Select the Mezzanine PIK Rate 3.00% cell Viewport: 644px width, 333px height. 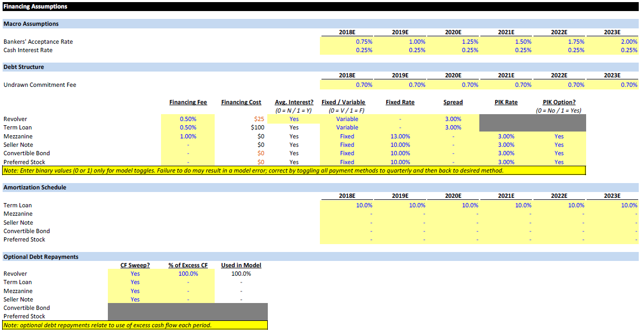(506, 136)
